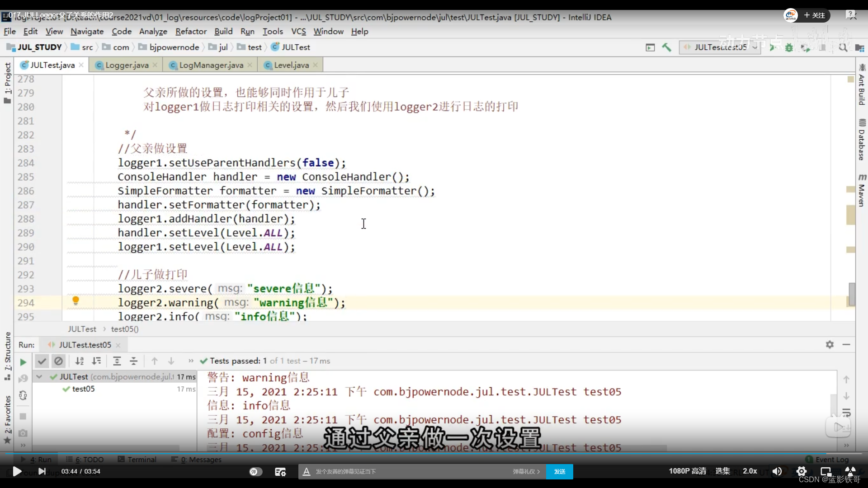The image size is (868, 488).
Task: Click the run anything toolbar icon
Action: 650,47
